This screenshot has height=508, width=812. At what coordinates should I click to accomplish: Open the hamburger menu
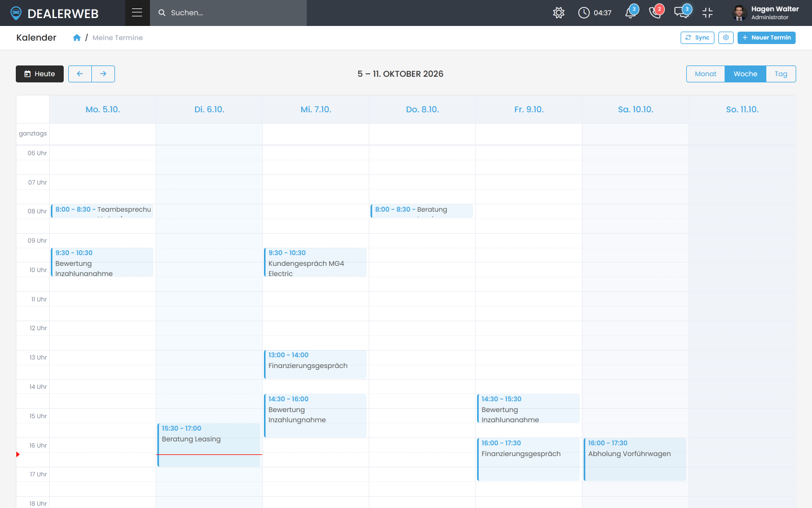(x=137, y=12)
